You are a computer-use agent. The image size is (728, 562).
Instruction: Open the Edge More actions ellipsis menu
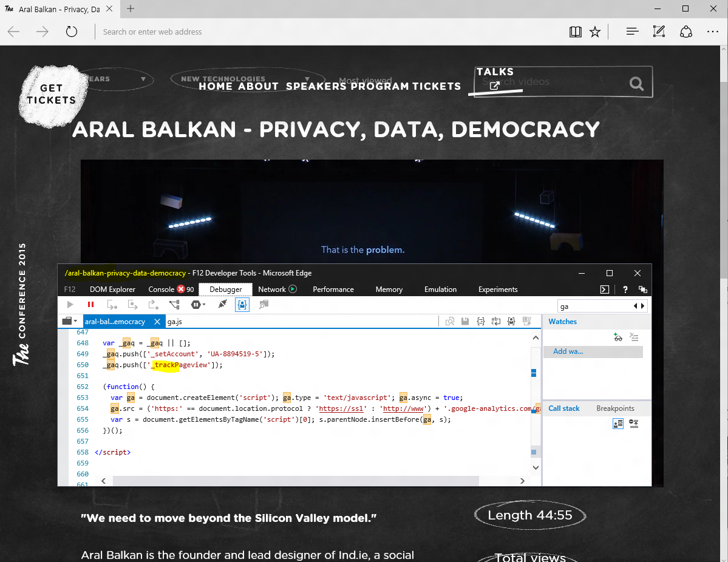[713, 32]
